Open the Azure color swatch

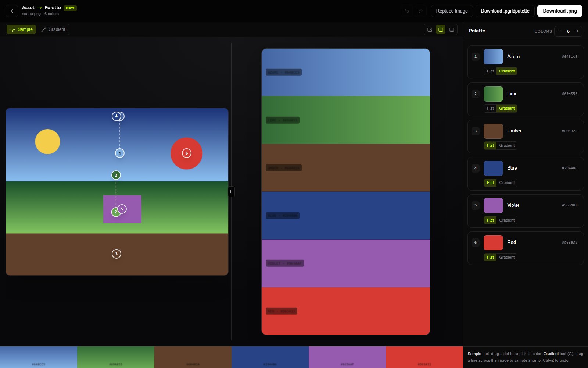click(x=493, y=57)
